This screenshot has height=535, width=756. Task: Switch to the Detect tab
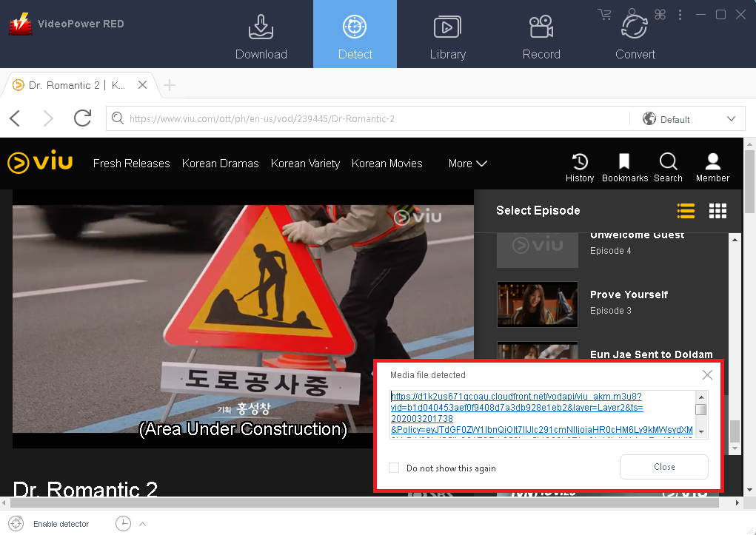click(x=355, y=34)
